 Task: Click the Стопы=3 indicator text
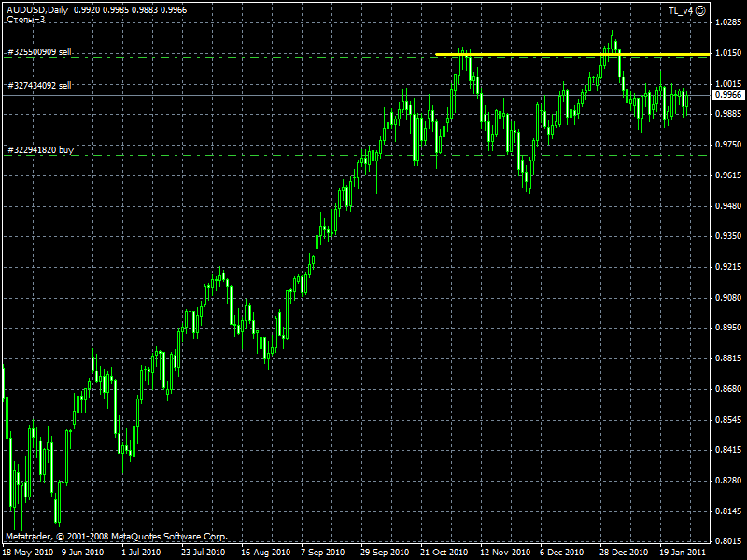(26, 19)
